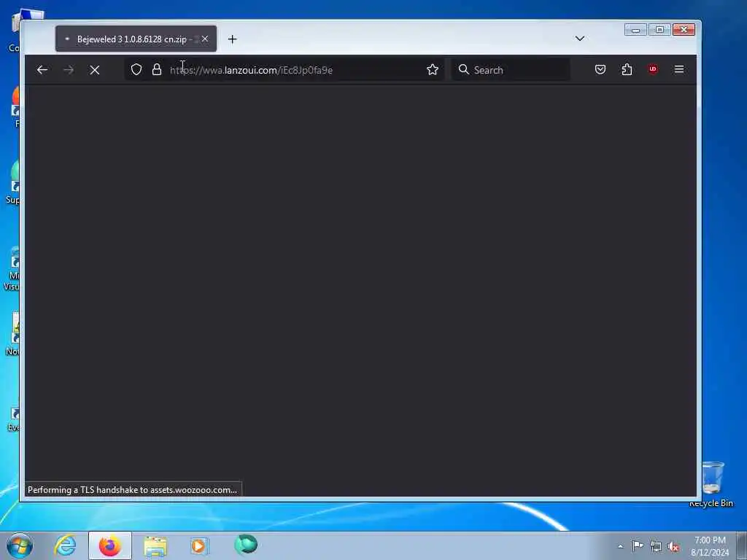Click the search magnifier icon
747x560 pixels.
pyautogui.click(x=463, y=69)
